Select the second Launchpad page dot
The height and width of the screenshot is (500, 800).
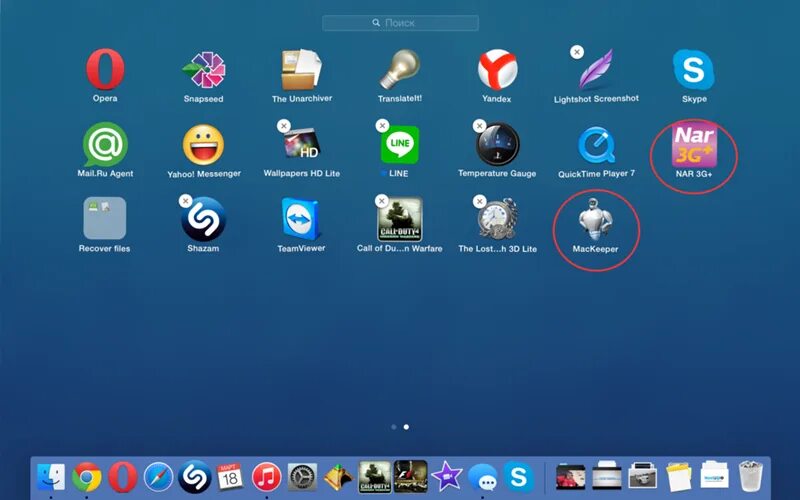point(406,427)
